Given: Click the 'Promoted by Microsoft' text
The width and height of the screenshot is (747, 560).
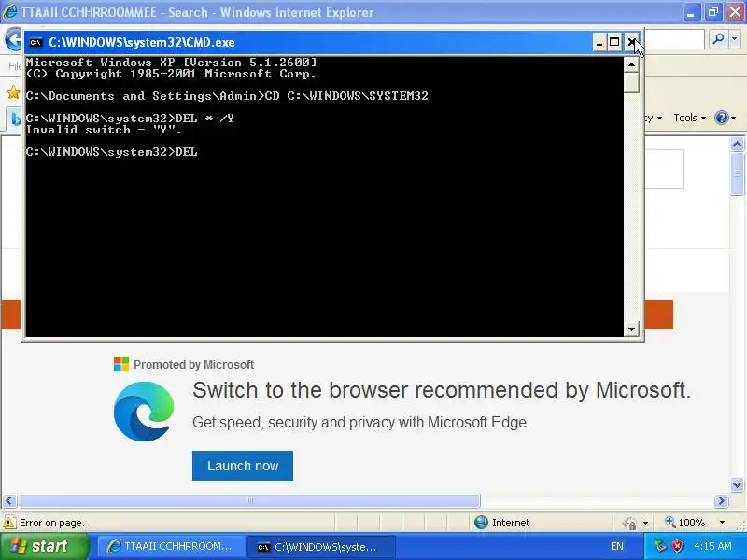Looking at the screenshot, I should pyautogui.click(x=193, y=365).
